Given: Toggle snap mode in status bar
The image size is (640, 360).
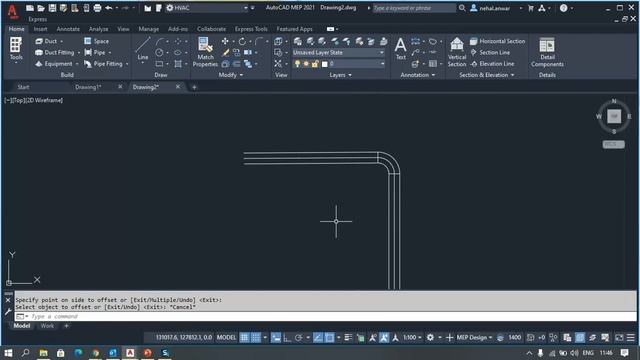Looking at the screenshot, I should [x=256, y=338].
